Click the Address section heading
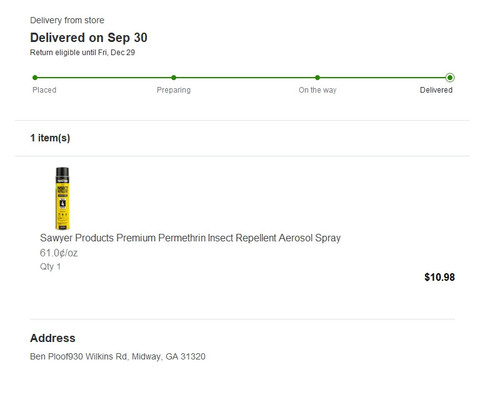The image size is (500, 404). click(x=53, y=338)
